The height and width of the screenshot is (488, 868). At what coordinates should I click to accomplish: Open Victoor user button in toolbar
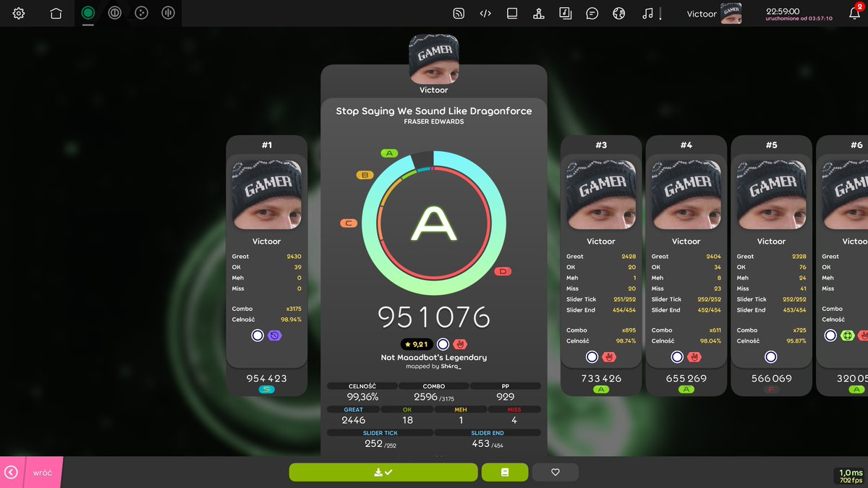[x=714, y=13]
